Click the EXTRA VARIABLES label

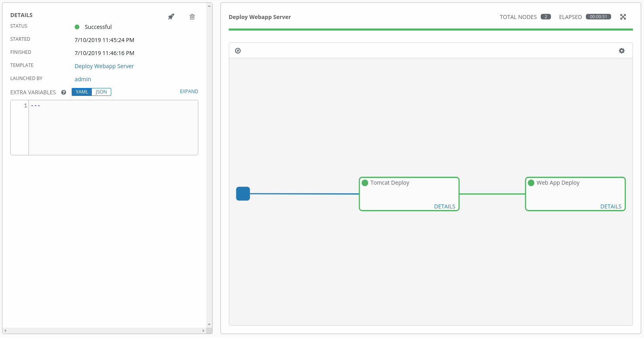[x=33, y=92]
